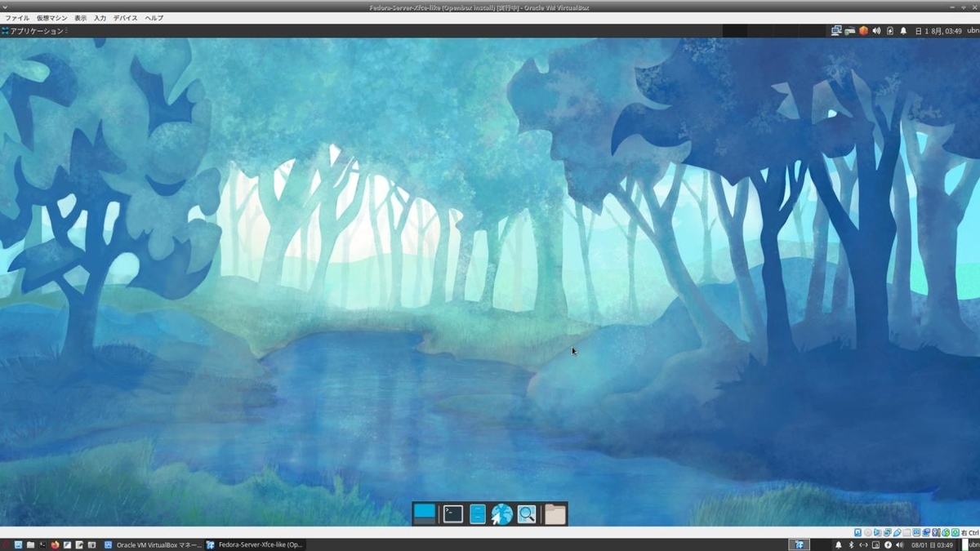Click the VirtualBox recording status indicator

pos(926,532)
